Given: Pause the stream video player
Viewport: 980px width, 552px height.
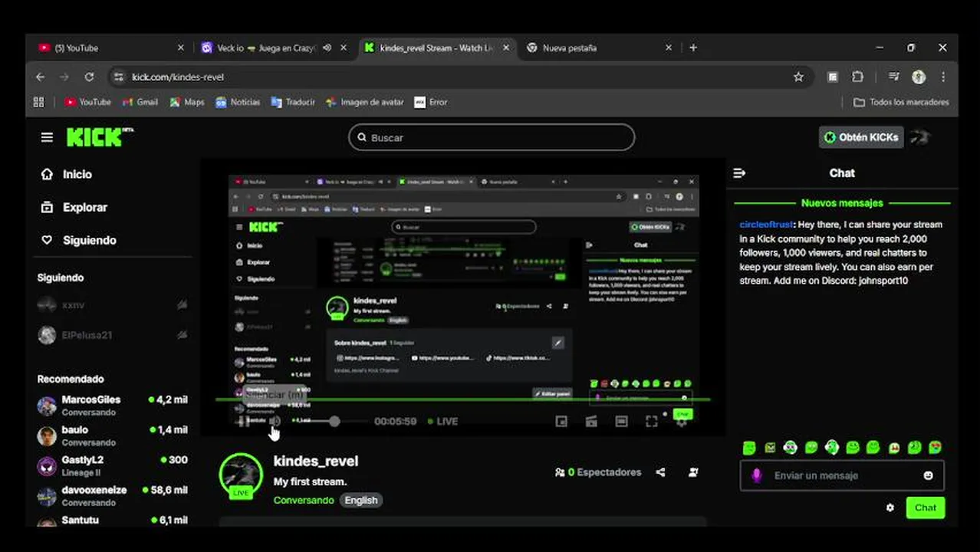Looking at the screenshot, I should coord(242,421).
